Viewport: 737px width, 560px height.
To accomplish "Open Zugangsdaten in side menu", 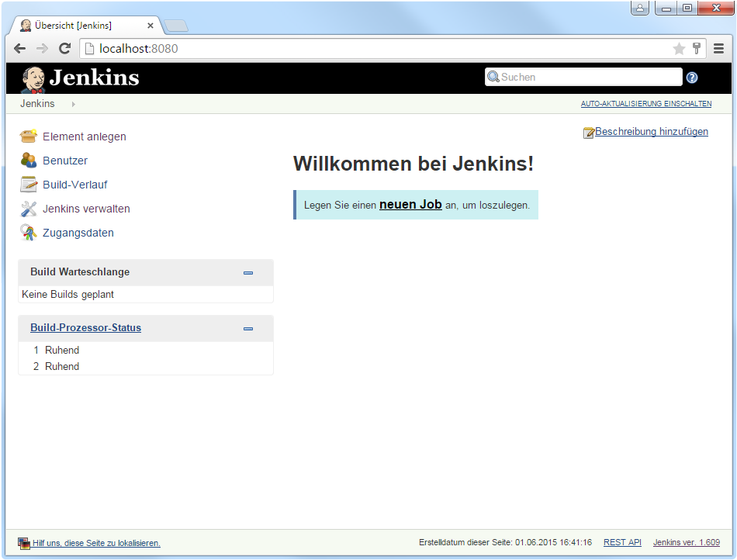I will (78, 233).
